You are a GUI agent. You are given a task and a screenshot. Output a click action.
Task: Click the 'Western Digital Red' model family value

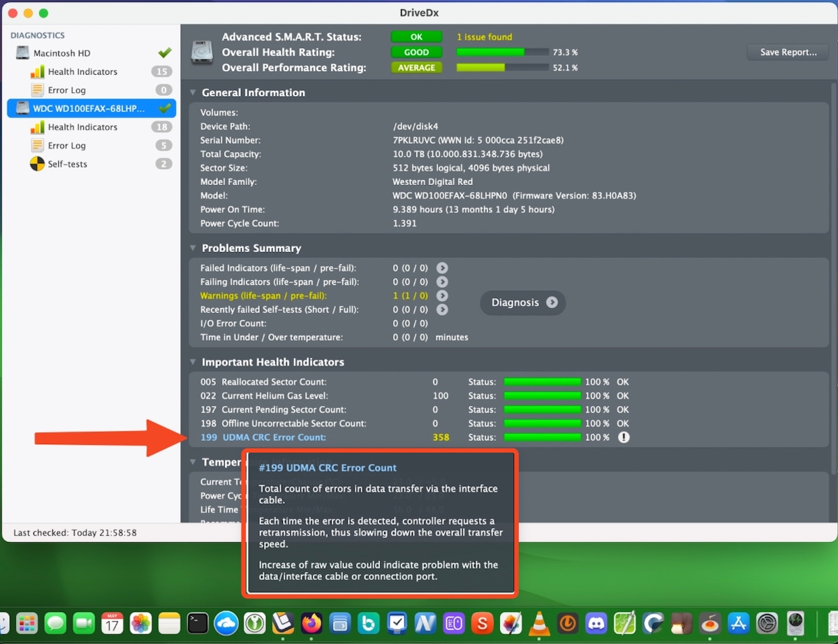(434, 182)
